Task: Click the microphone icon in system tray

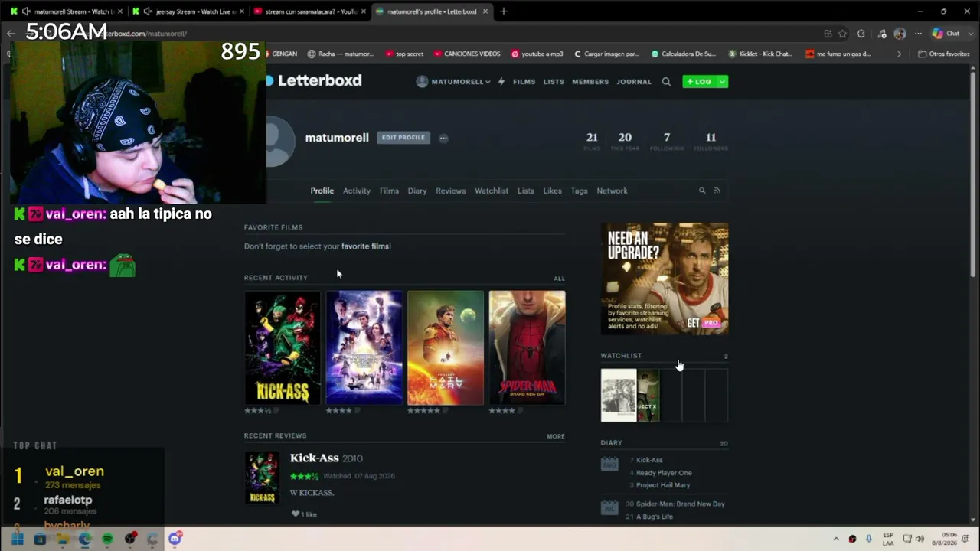Action: click(x=869, y=539)
